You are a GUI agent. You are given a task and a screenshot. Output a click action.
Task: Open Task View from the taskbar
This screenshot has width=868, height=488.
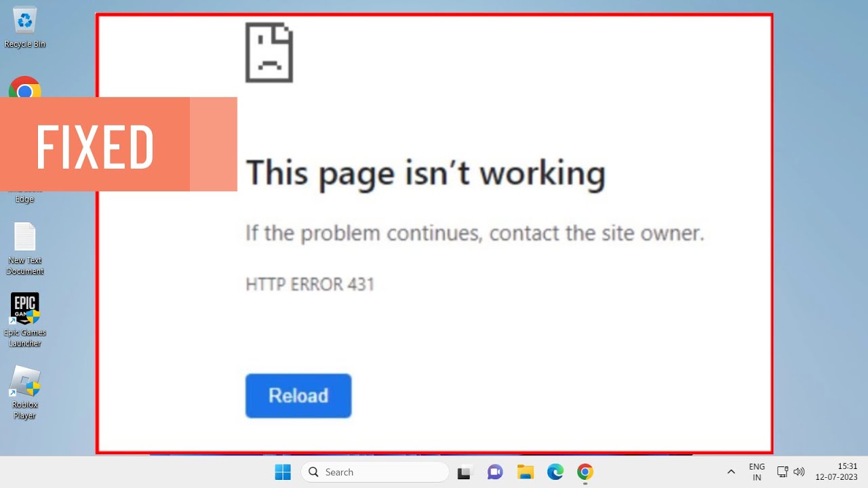point(464,472)
